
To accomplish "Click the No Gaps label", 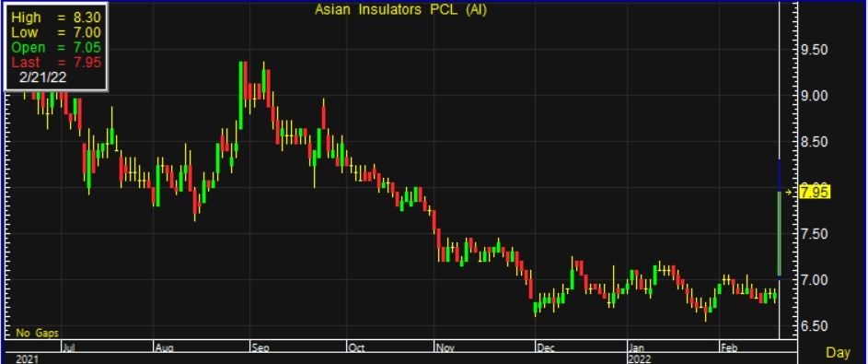I will [37, 333].
